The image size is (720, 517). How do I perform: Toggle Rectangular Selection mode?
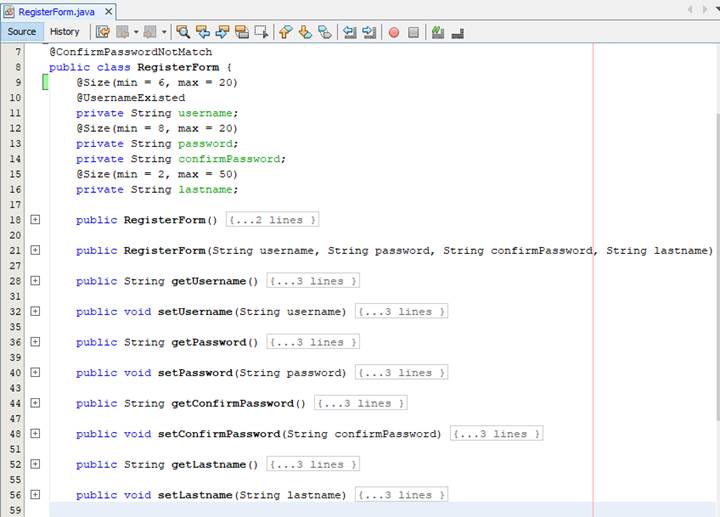[261, 32]
